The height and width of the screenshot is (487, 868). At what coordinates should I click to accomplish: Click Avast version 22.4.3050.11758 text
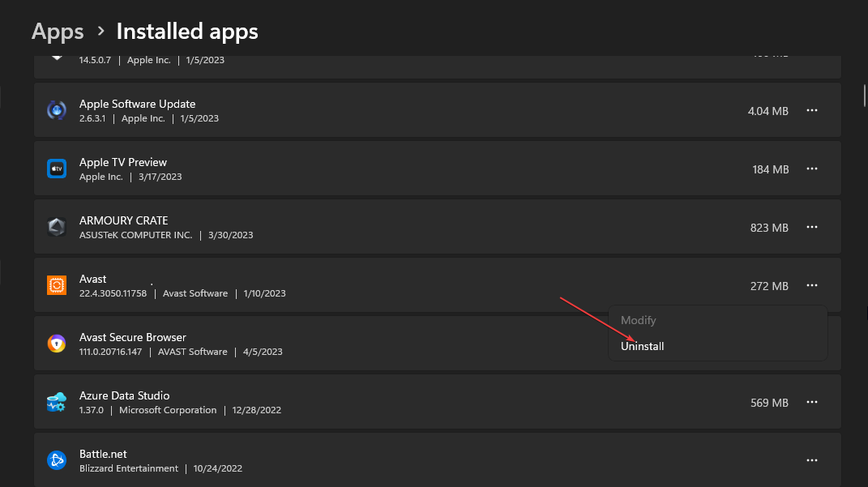(113, 293)
